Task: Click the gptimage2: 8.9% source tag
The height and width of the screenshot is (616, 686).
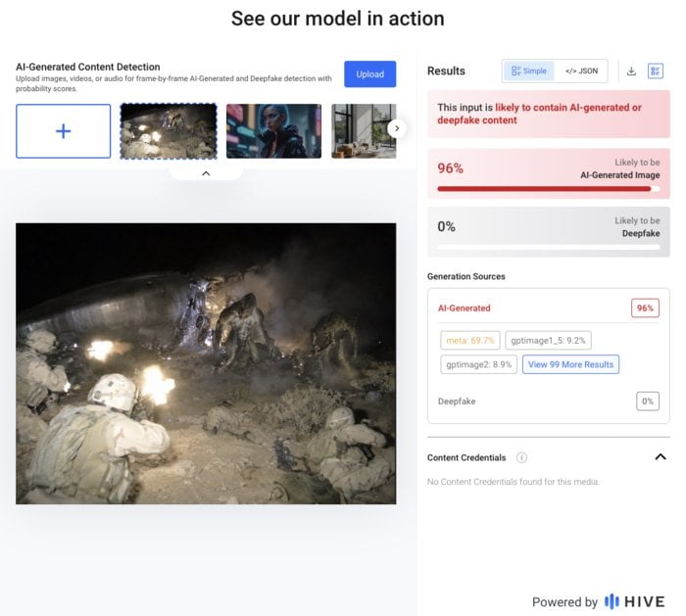Action: click(x=478, y=364)
